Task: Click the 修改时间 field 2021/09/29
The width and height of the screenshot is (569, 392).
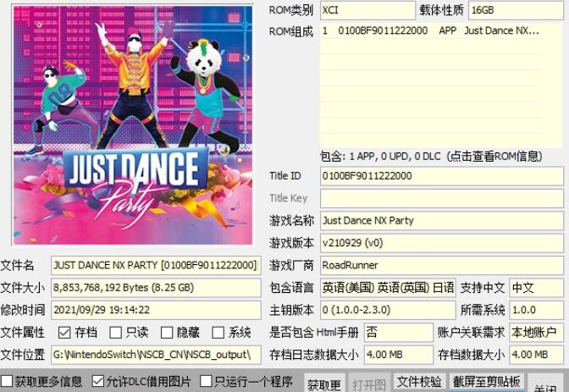Action: (x=156, y=310)
